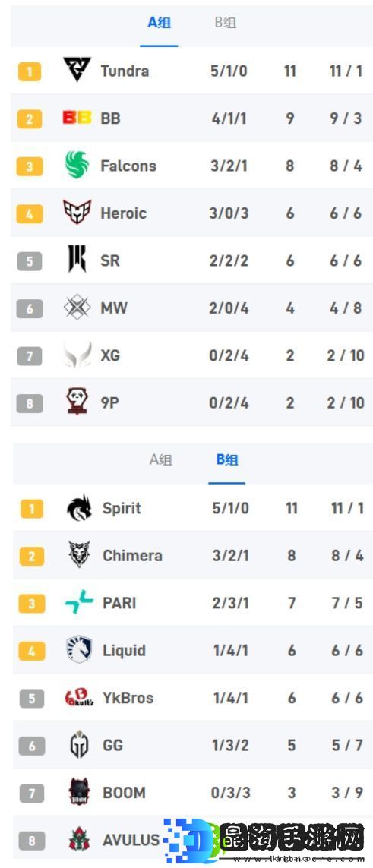Open the MW team name link
This screenshot has width=373, height=868.
[114, 308]
